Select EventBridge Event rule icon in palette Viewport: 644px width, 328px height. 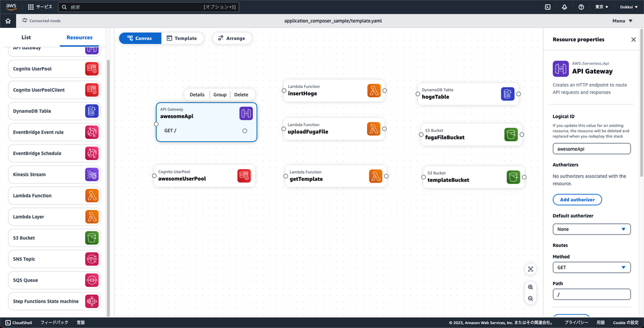[x=92, y=132]
